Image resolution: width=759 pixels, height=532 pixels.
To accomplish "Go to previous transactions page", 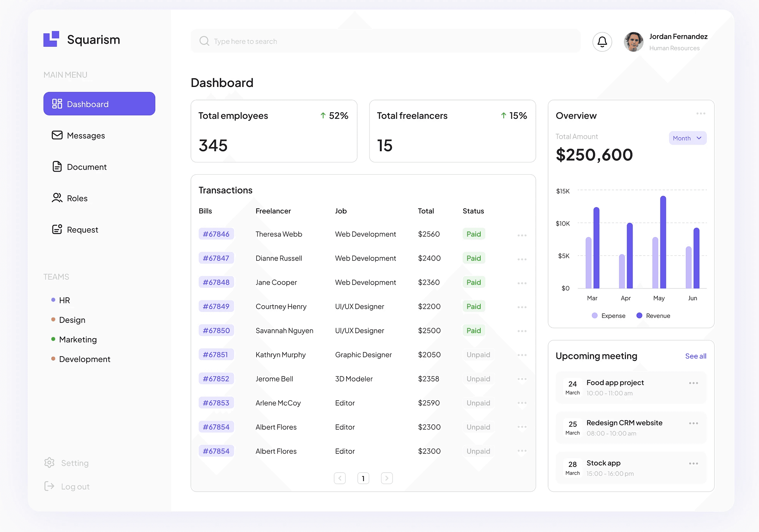I will click(340, 478).
